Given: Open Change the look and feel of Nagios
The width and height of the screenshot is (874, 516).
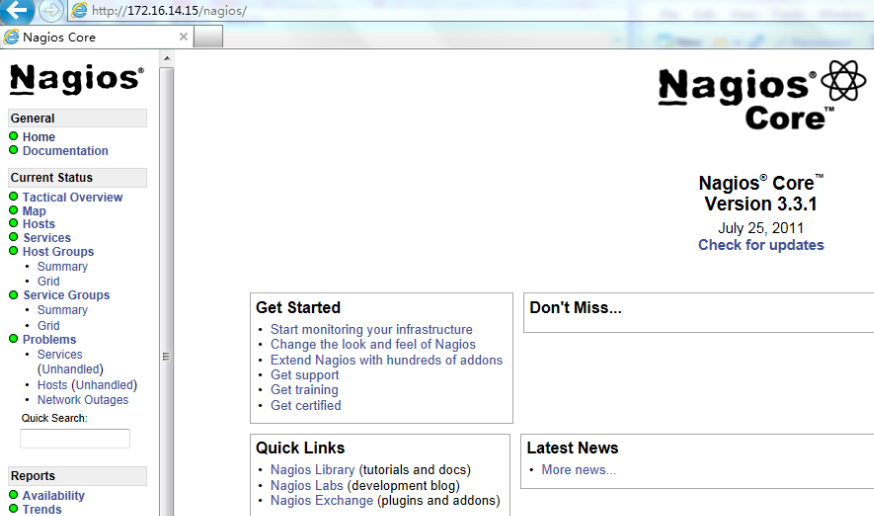Looking at the screenshot, I should point(373,345).
